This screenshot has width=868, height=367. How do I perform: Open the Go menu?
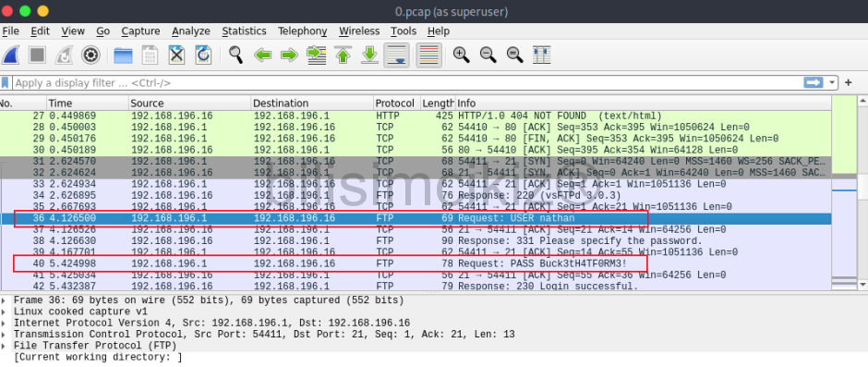pos(103,31)
